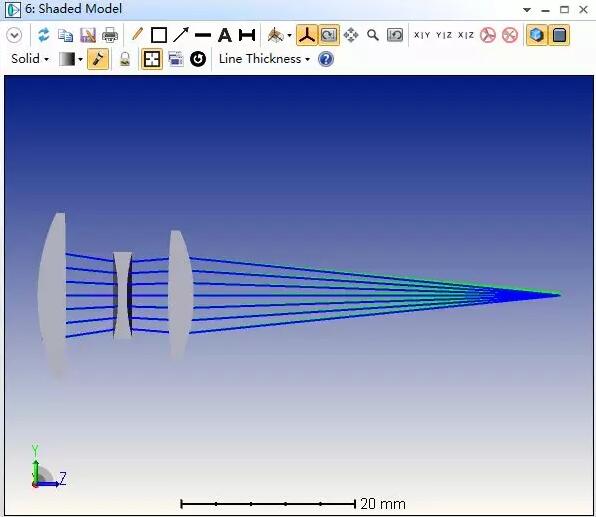Viewport: 596px width, 517px height.
Task: Click the window options arrow in title bar
Action: (527, 10)
